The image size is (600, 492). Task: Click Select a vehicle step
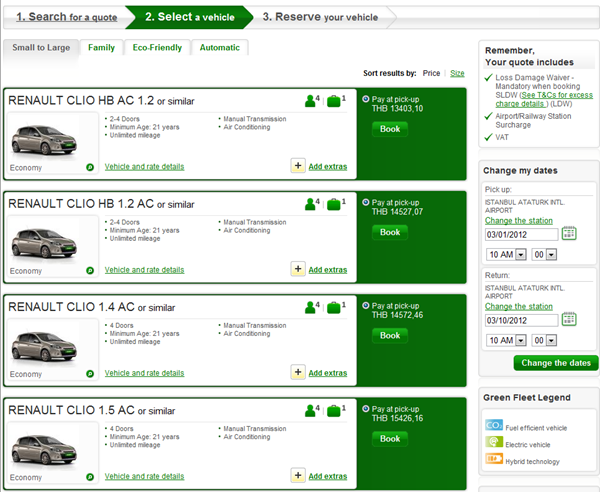[190, 17]
